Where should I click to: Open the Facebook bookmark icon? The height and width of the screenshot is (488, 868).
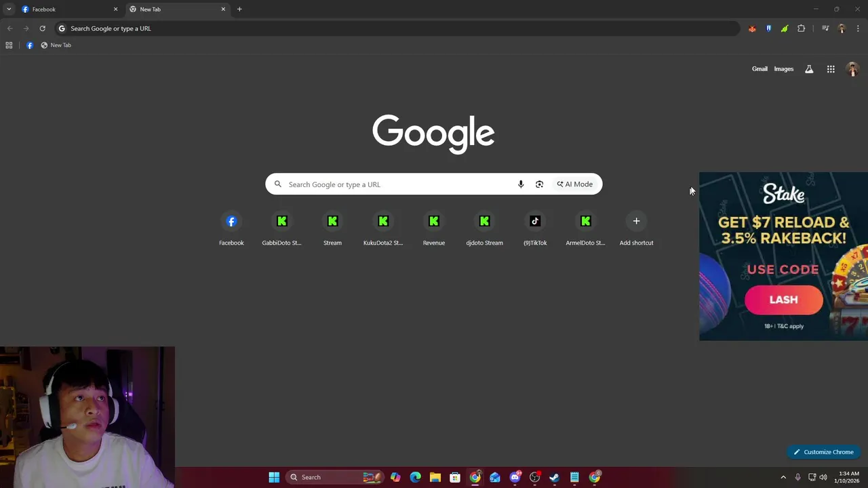(30, 45)
